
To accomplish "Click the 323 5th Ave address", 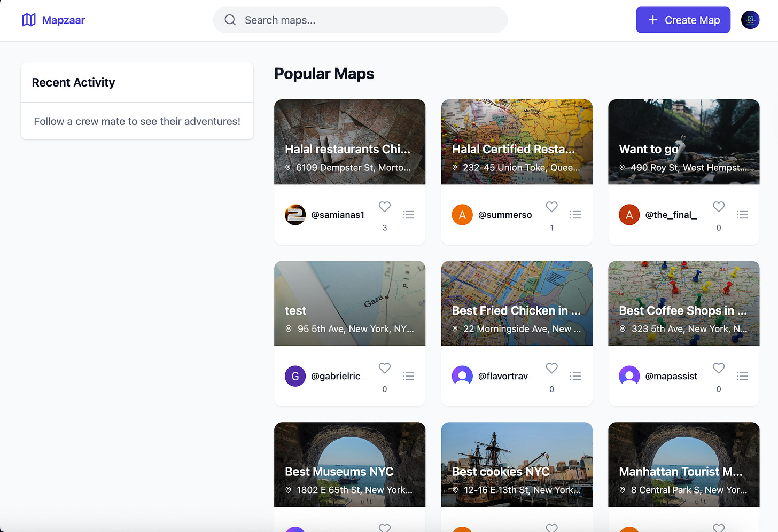I will pyautogui.click(x=689, y=329).
